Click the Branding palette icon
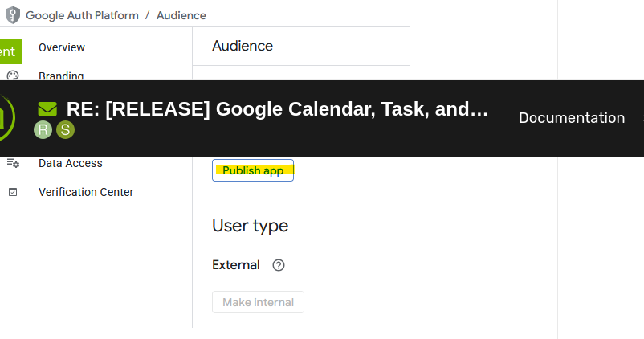 (x=13, y=76)
